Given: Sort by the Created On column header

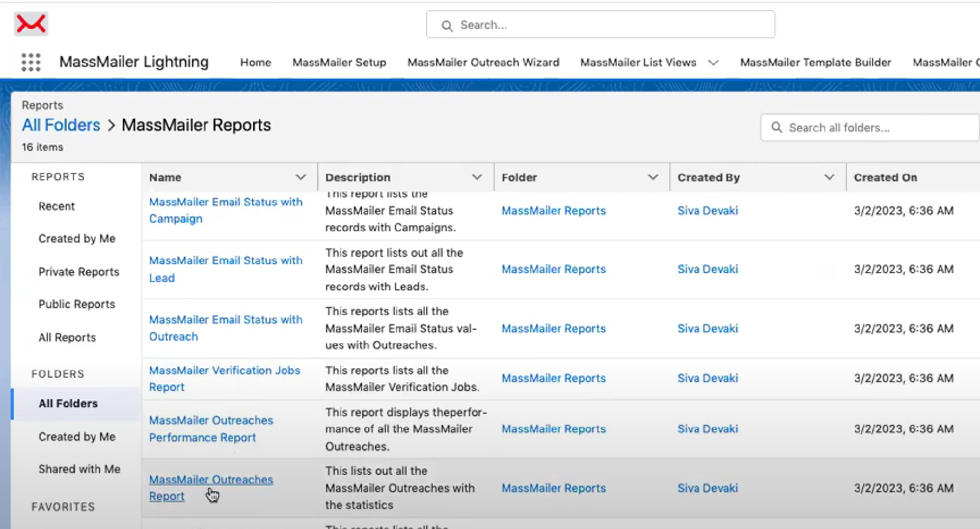Looking at the screenshot, I should click(885, 177).
